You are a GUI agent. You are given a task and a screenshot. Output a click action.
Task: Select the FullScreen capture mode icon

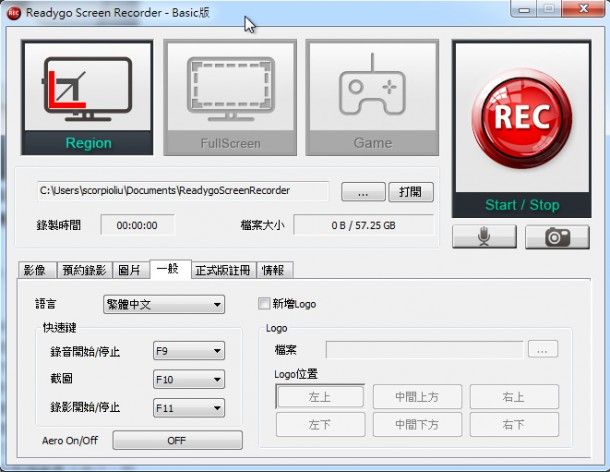[230, 97]
